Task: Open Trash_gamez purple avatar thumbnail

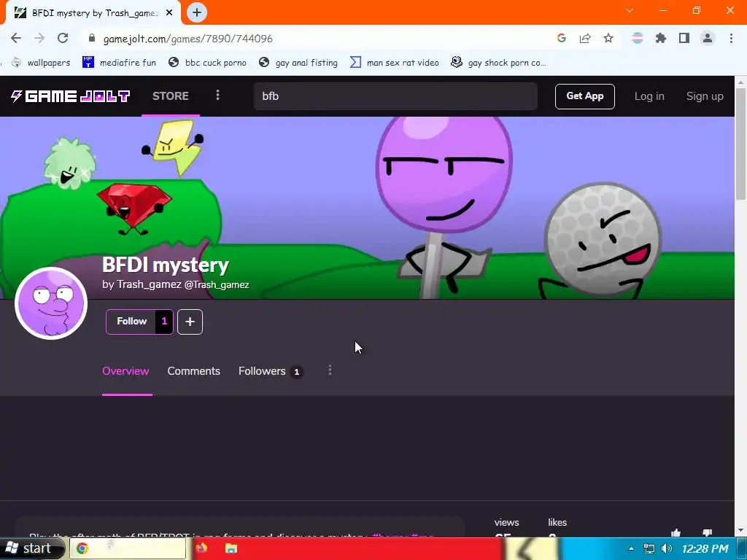Action: pyautogui.click(x=51, y=303)
